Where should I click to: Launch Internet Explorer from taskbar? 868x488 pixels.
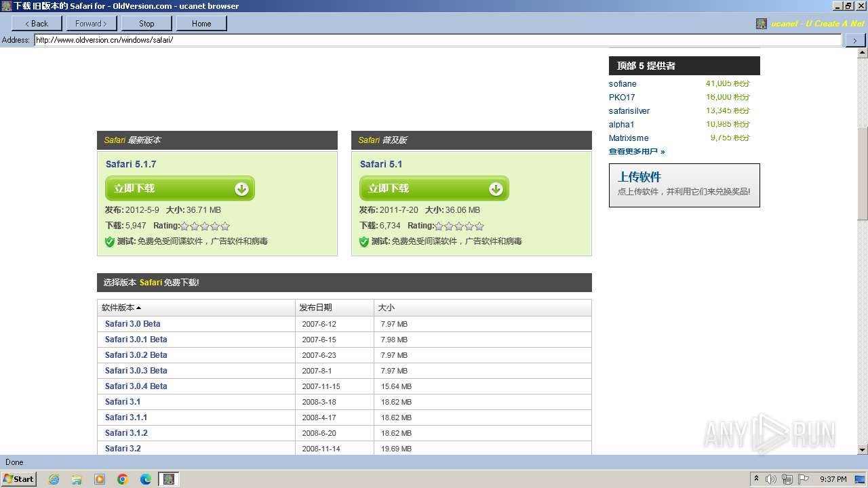pyautogui.click(x=54, y=479)
